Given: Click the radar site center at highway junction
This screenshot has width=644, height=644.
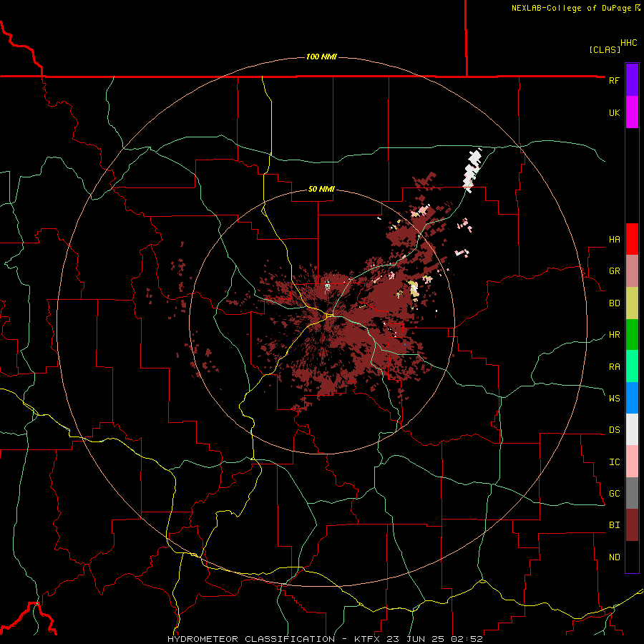Looking at the screenshot, I should pos(329,316).
